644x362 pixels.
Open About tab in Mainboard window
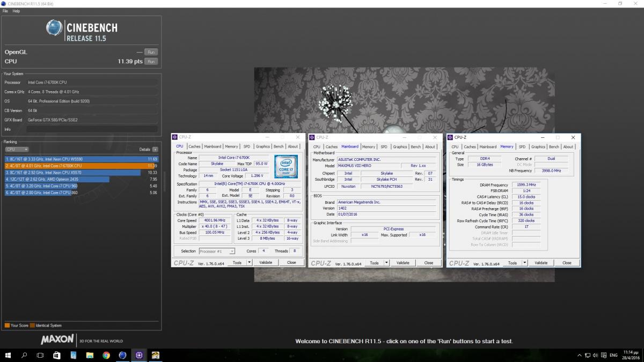430,146
